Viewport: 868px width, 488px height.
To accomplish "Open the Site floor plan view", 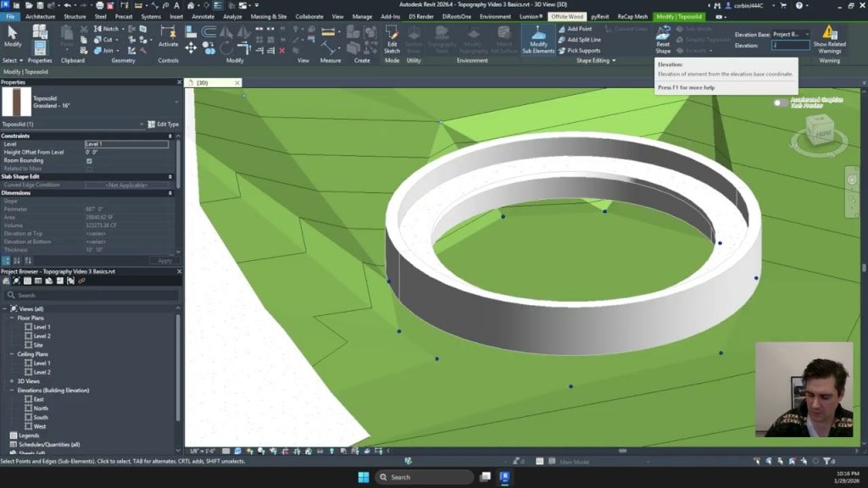I will point(38,345).
